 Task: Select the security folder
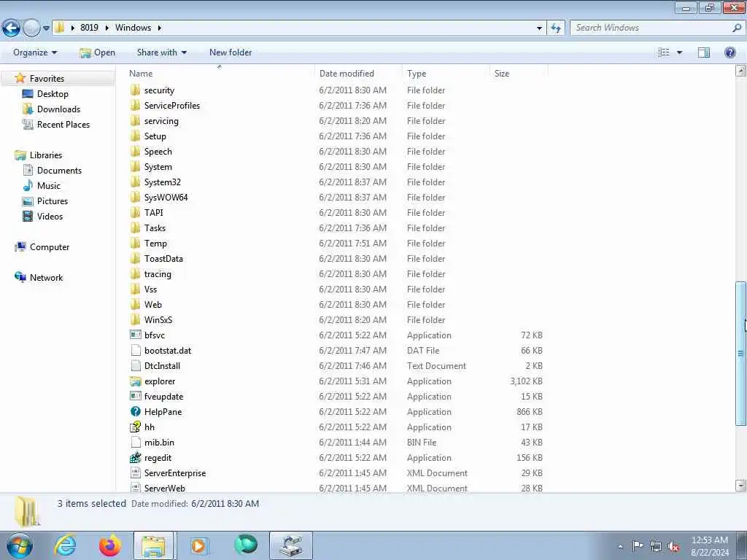click(159, 90)
